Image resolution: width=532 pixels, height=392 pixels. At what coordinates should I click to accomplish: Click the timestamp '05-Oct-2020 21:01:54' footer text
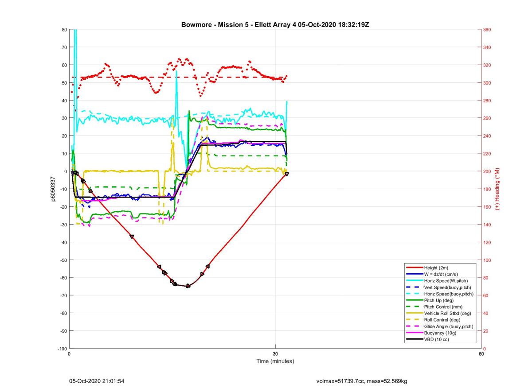[x=97, y=381]
